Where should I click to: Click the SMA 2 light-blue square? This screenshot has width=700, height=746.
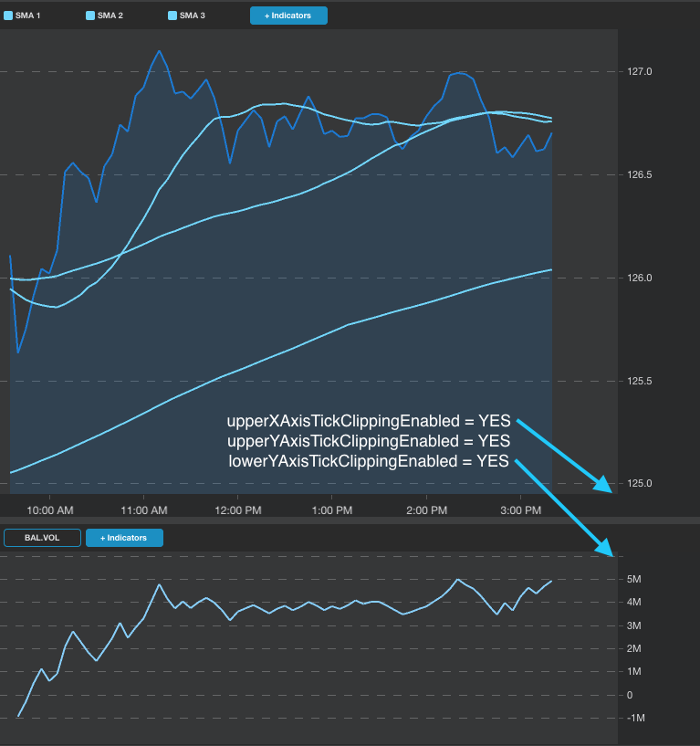coord(90,16)
